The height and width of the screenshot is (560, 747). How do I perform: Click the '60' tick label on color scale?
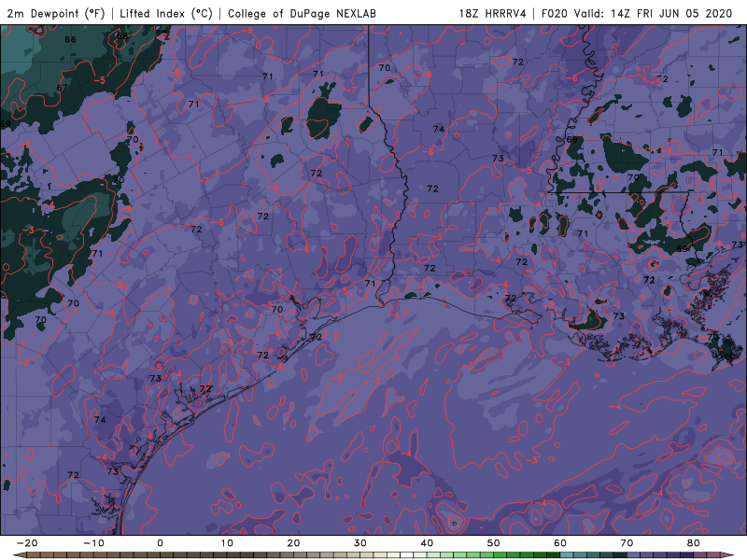[560, 543]
